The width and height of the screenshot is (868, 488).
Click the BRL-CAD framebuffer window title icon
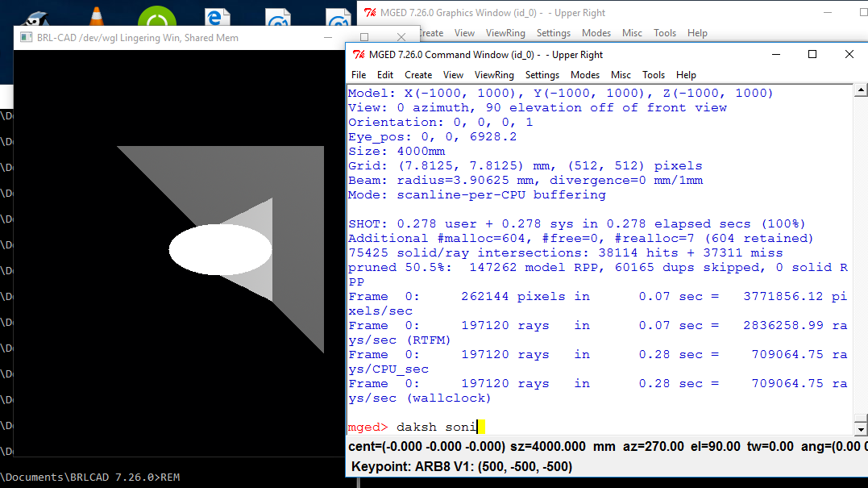(26, 38)
